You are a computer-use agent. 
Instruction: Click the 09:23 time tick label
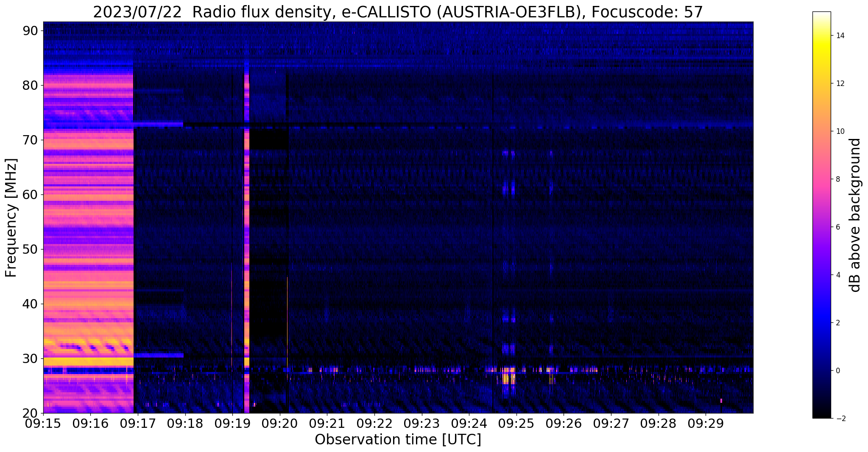coord(422,423)
